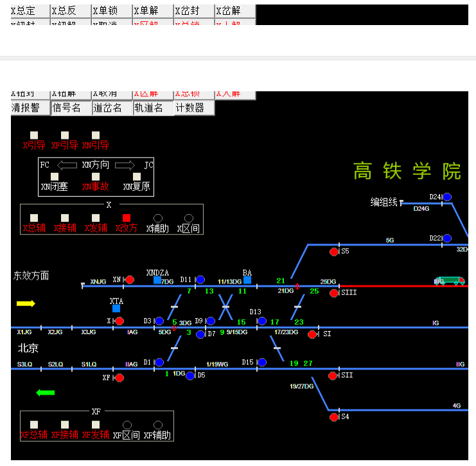Toggle the X引导 square button
This screenshot has height=466, width=476.
34,136
